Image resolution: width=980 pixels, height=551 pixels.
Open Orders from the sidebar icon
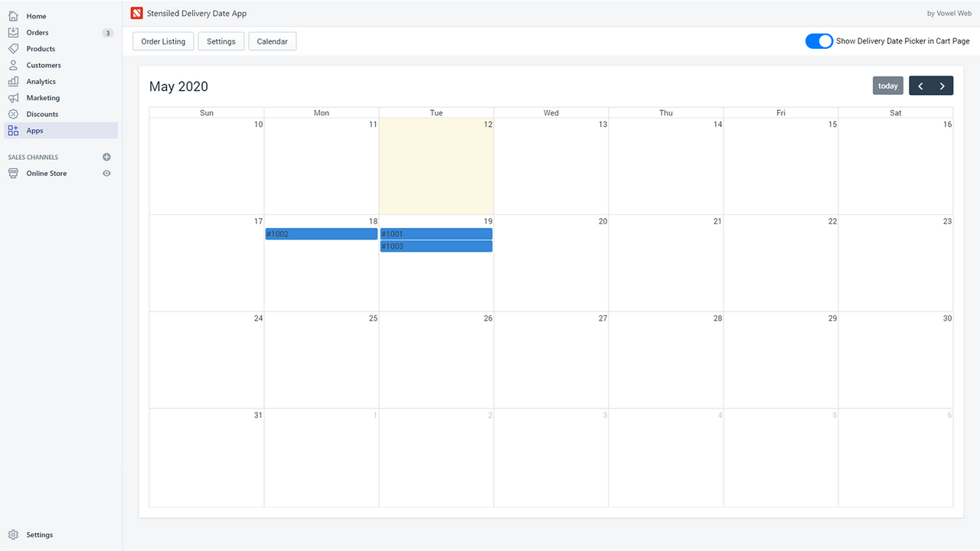click(x=12, y=32)
